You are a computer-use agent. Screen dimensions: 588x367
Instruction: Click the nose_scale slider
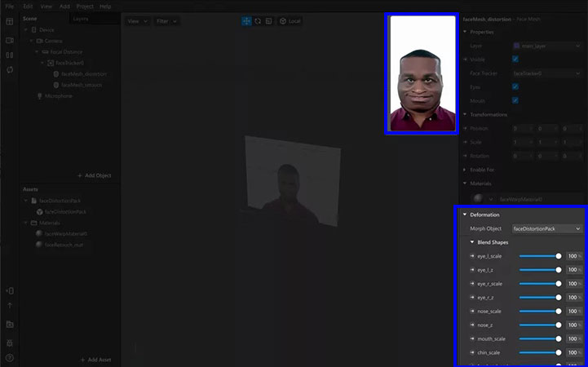[540, 312]
